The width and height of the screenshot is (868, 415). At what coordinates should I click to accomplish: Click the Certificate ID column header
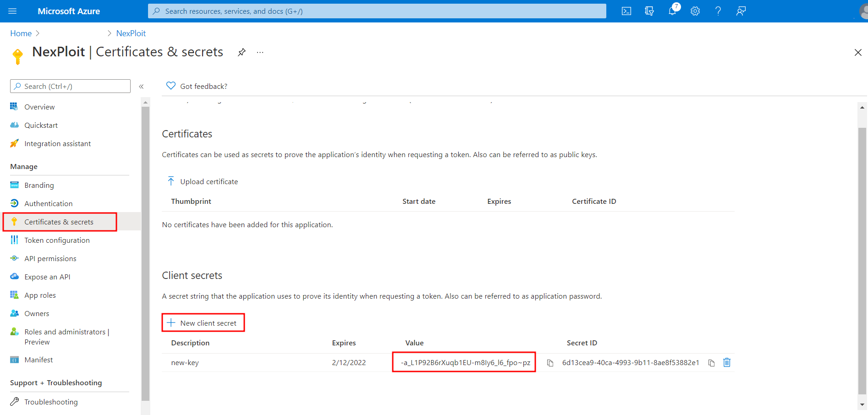(x=594, y=201)
